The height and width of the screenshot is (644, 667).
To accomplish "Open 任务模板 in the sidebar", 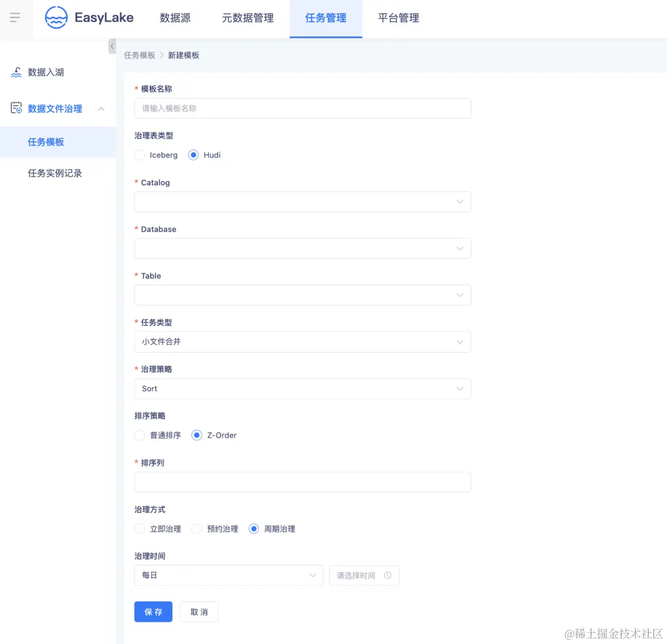I will coord(58,142).
